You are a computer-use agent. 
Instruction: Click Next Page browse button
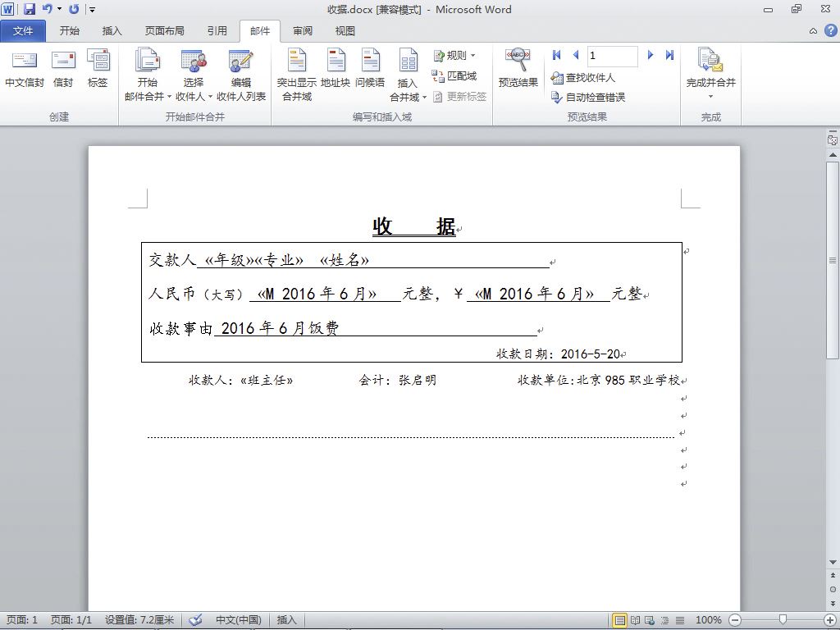(x=833, y=603)
